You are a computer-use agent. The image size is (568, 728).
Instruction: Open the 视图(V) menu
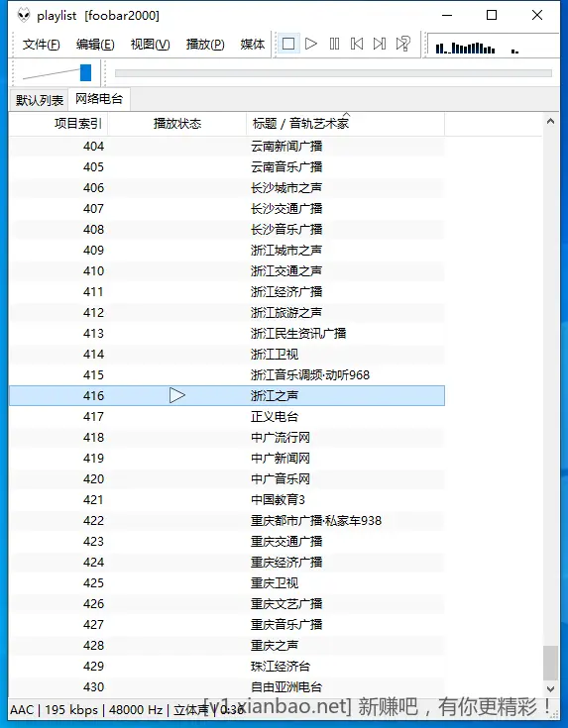point(150,45)
